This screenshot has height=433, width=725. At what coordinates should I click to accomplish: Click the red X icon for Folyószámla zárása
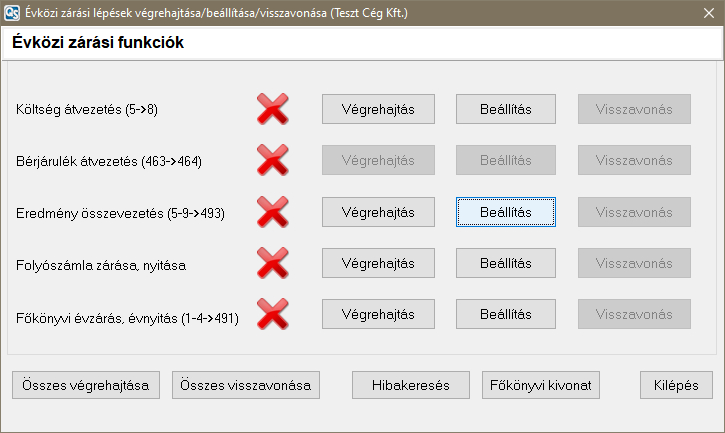(x=273, y=264)
